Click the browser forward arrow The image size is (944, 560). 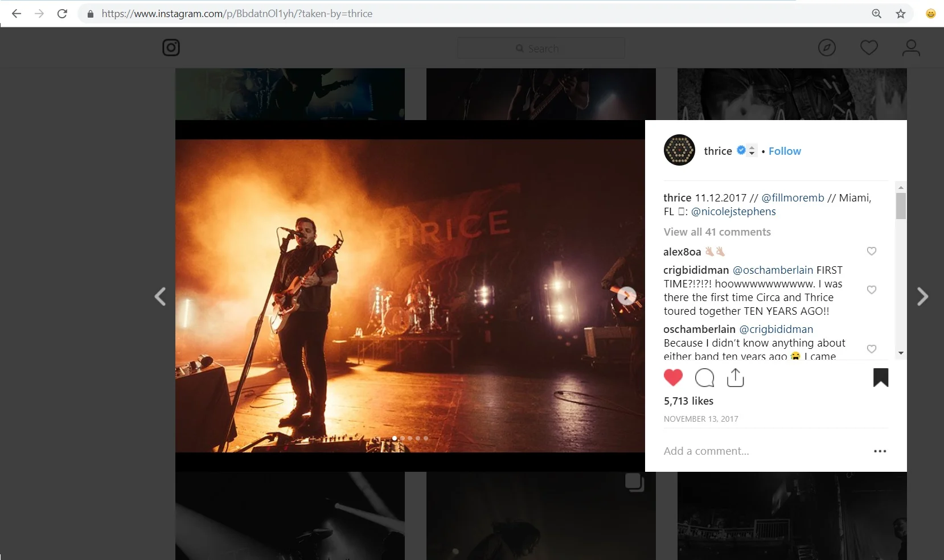tap(39, 14)
